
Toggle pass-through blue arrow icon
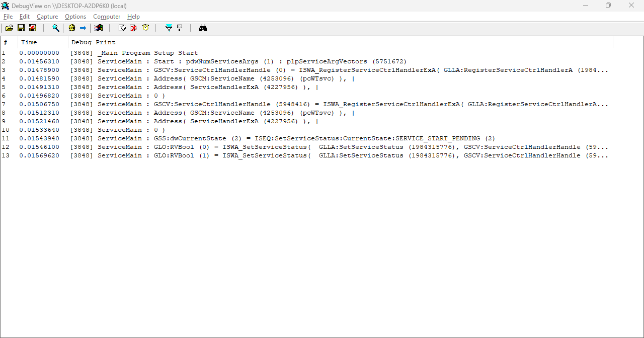(x=83, y=28)
